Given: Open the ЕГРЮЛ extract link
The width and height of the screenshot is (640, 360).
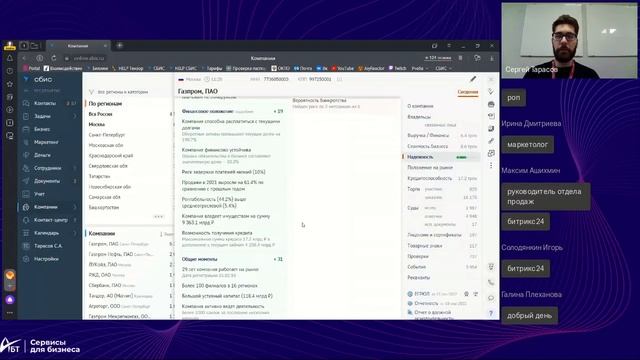Looking at the screenshot, I should coord(422,294).
